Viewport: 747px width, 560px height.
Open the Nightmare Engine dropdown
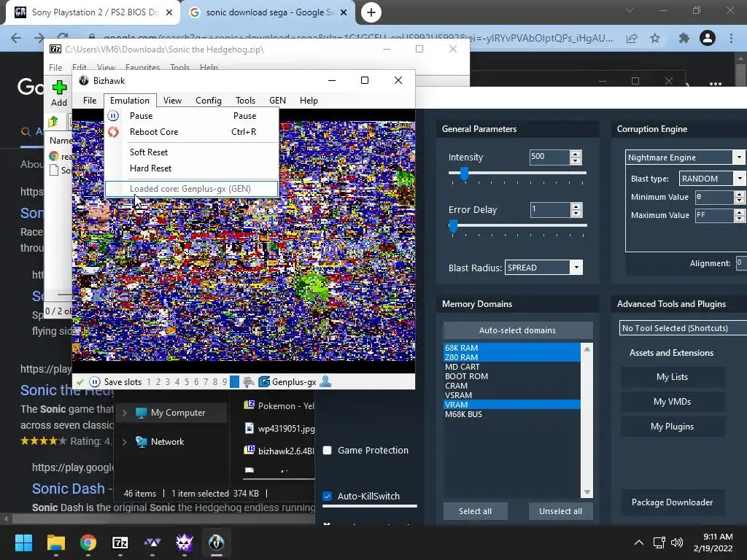(x=739, y=157)
